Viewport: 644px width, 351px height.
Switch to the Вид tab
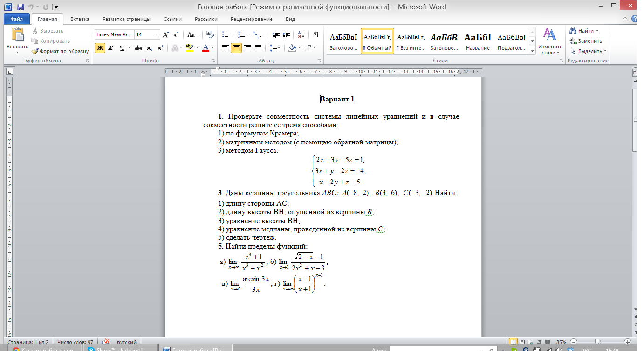290,19
